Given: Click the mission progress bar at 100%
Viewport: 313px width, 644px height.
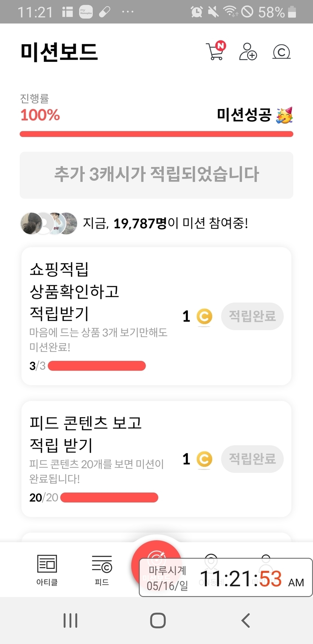Looking at the screenshot, I should (156, 134).
